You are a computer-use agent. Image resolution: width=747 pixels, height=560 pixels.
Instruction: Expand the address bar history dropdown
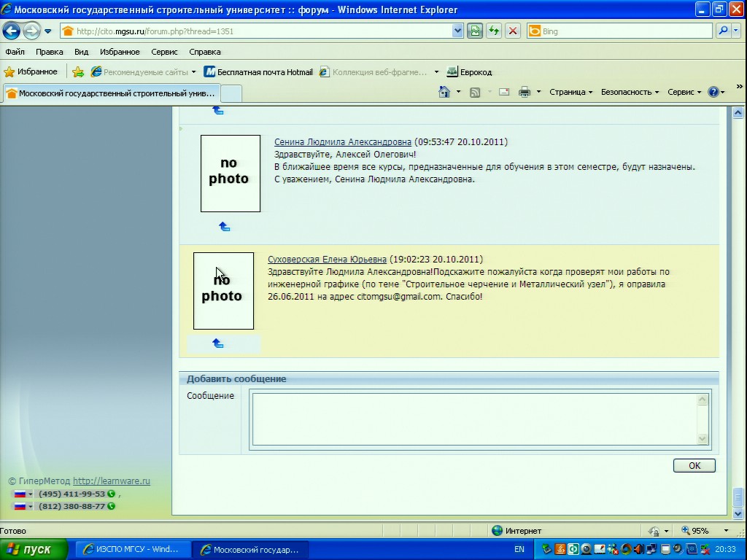pyautogui.click(x=457, y=31)
